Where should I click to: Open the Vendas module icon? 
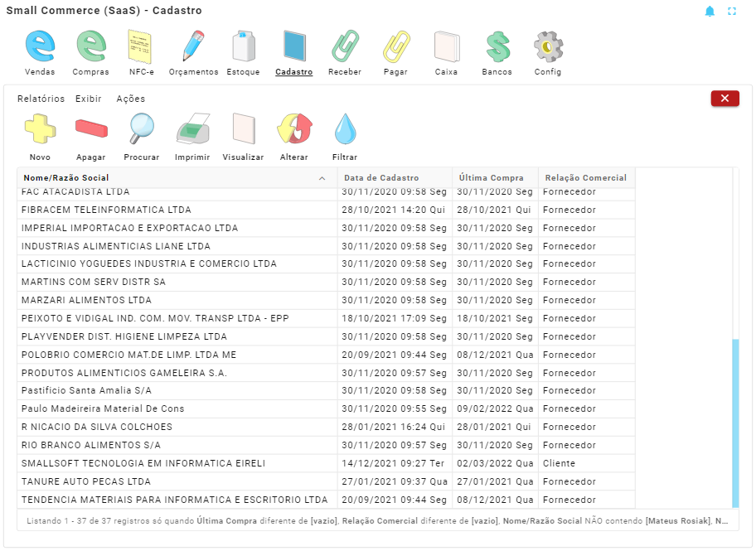[x=40, y=46]
